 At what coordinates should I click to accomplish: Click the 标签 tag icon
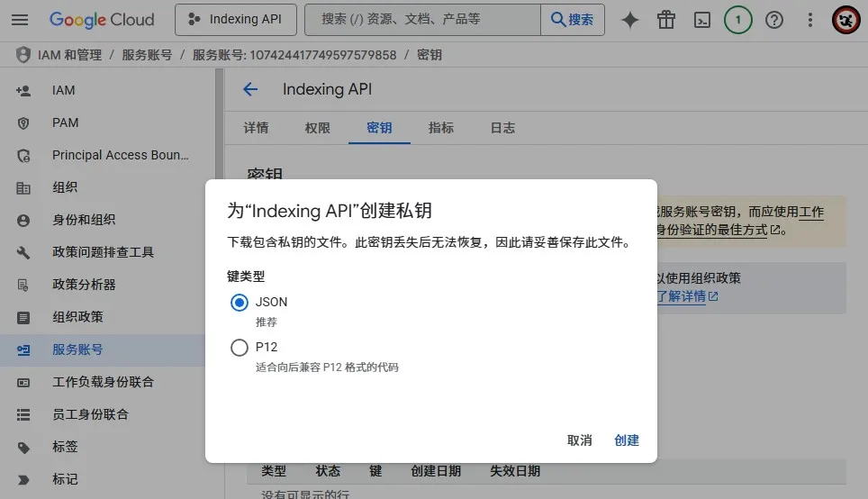tap(23, 448)
